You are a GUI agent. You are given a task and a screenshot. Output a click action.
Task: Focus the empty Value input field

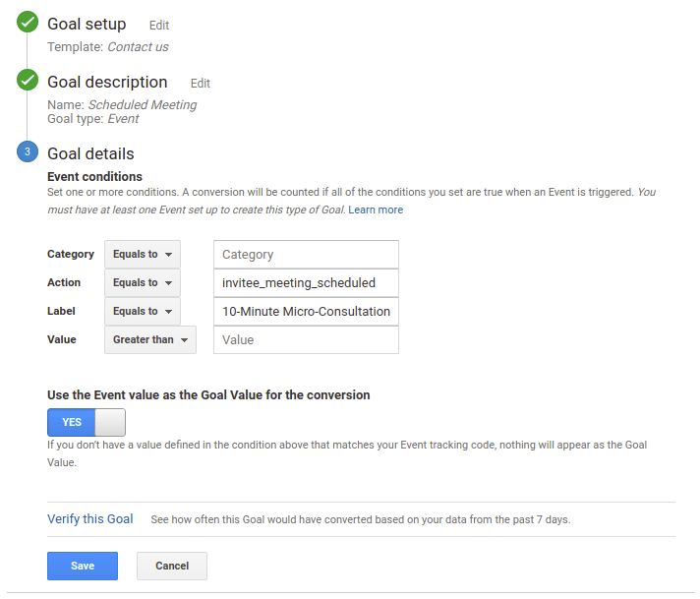click(306, 340)
